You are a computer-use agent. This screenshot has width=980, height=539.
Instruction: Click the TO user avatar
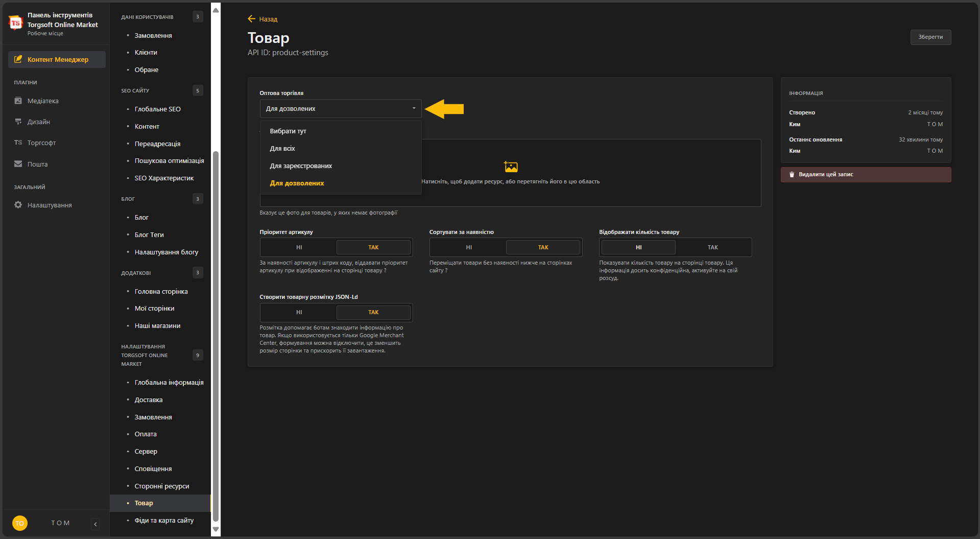point(20,523)
